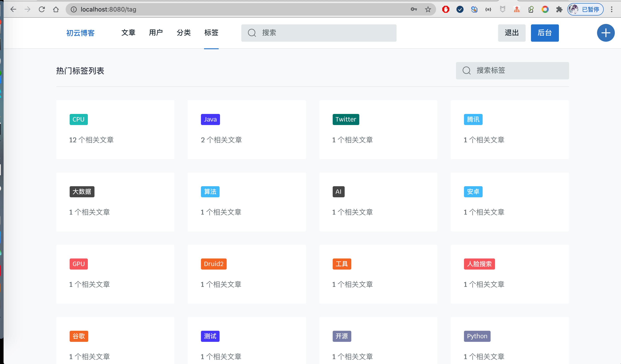Click the home icon in the browser toolbar
The width and height of the screenshot is (621, 364).
pyautogui.click(x=56, y=9)
